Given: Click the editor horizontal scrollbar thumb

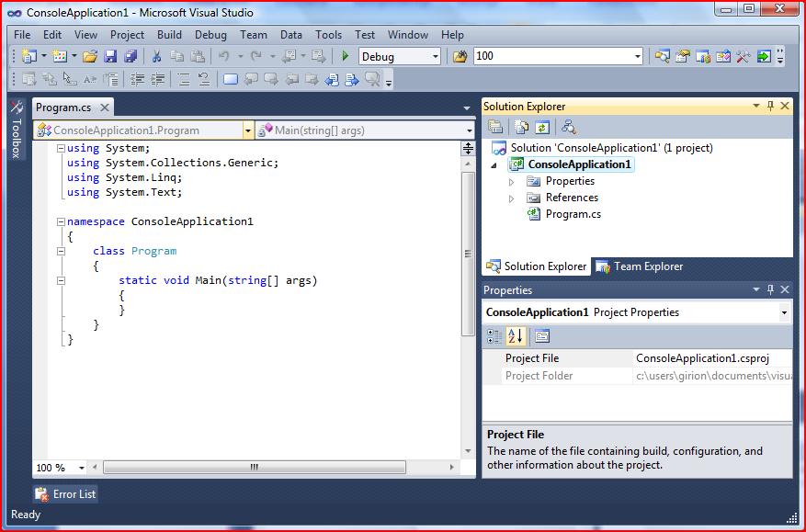Looking at the screenshot, I should (254, 468).
